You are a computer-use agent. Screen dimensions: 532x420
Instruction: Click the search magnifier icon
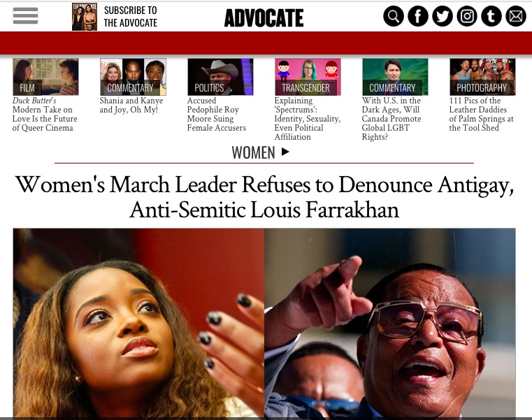393,16
